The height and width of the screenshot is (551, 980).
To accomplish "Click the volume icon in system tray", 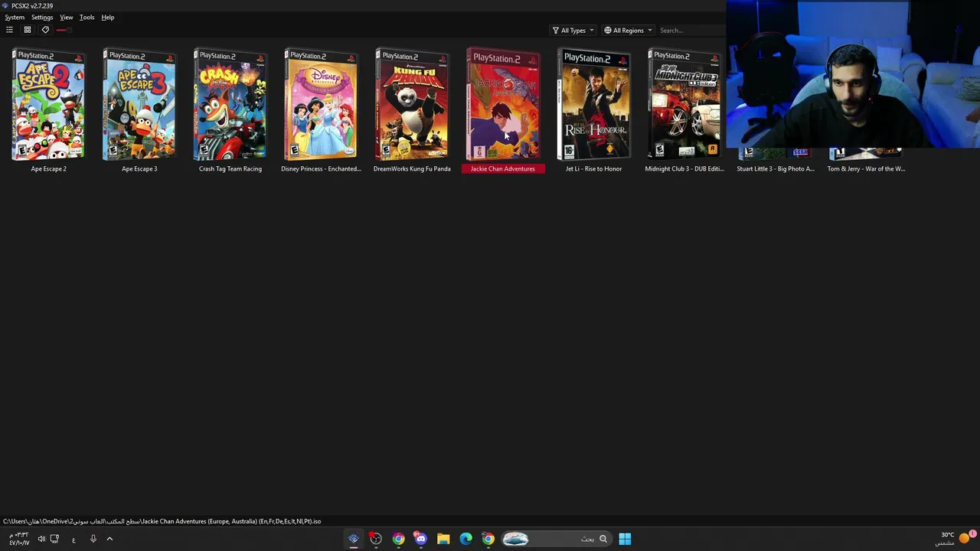I will (41, 539).
